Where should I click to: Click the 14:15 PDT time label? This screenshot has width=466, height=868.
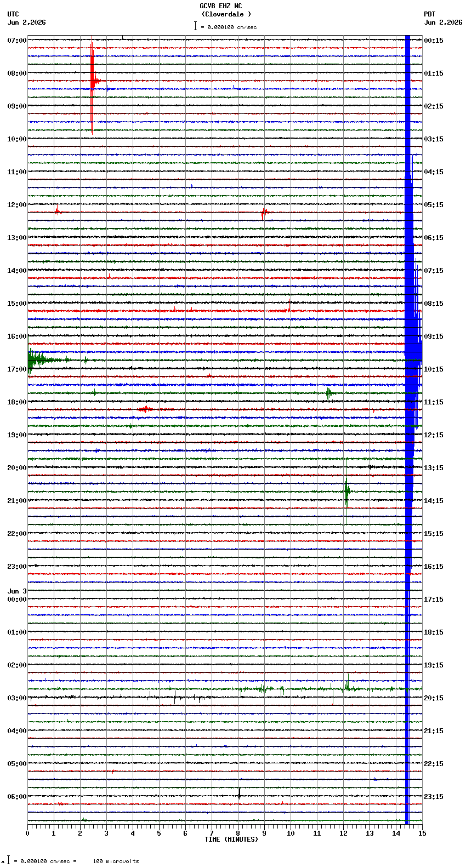click(x=434, y=501)
